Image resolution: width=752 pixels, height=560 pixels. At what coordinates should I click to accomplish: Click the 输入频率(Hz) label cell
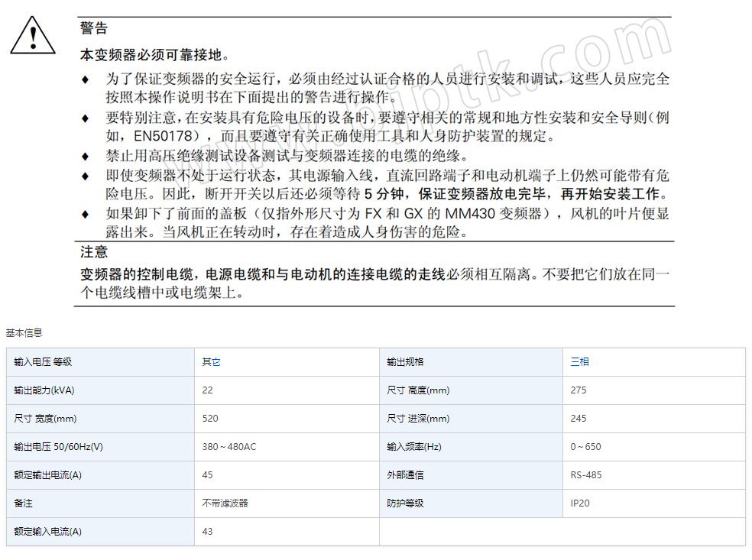pos(471,447)
